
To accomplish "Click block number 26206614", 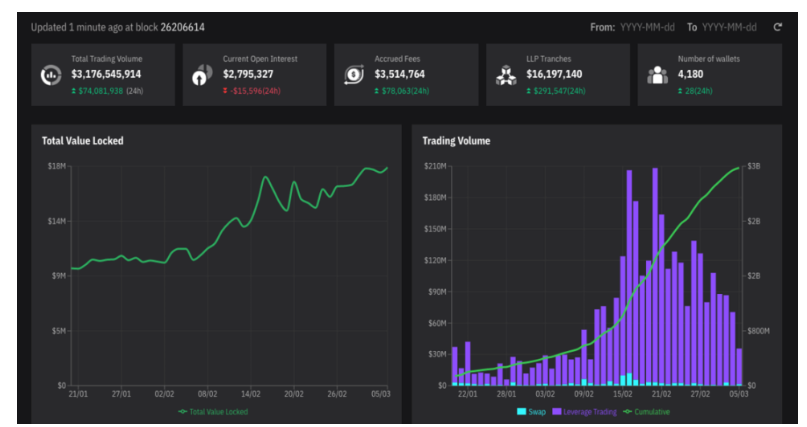I will tap(182, 27).
